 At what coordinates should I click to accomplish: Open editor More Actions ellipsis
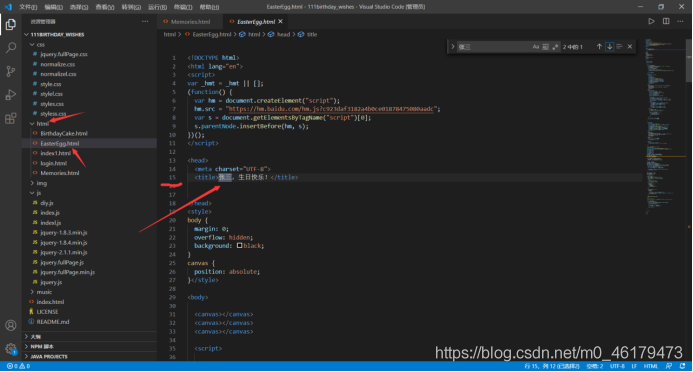pyautogui.click(x=680, y=21)
